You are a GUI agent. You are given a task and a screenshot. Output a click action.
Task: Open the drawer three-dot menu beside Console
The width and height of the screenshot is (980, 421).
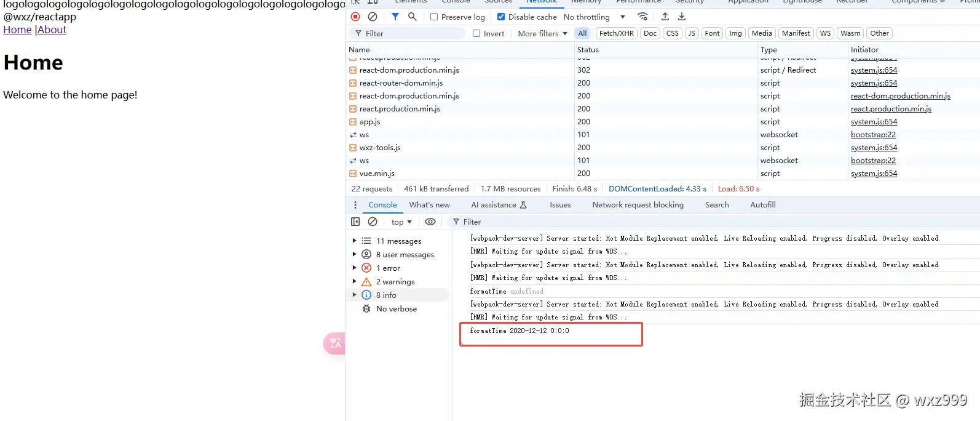click(x=355, y=205)
